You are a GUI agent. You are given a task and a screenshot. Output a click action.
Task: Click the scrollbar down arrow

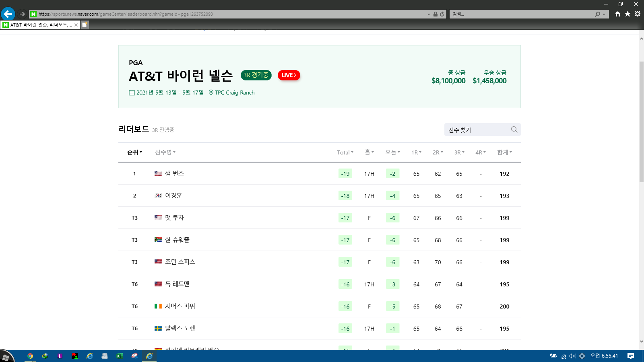pos(642,342)
